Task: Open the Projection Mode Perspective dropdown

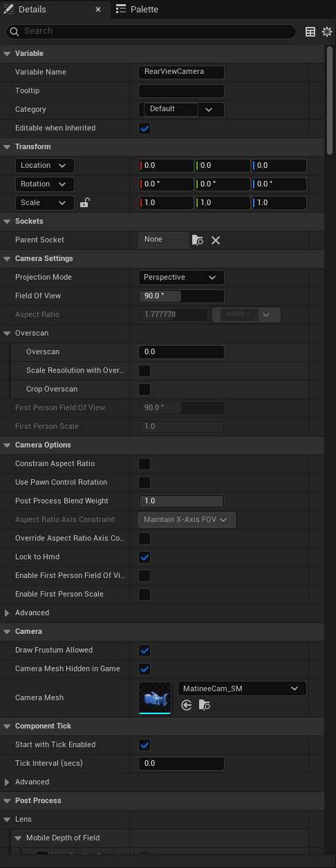Action: (181, 278)
